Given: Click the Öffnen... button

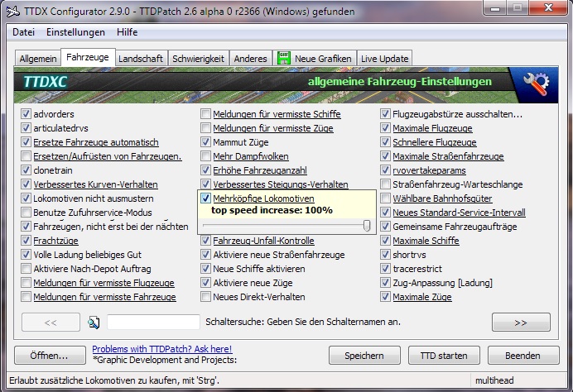Looking at the screenshot, I should pos(50,356).
